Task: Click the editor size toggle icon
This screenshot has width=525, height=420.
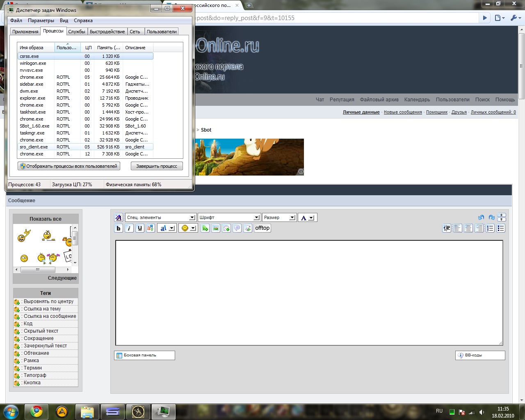Action: tap(501, 217)
